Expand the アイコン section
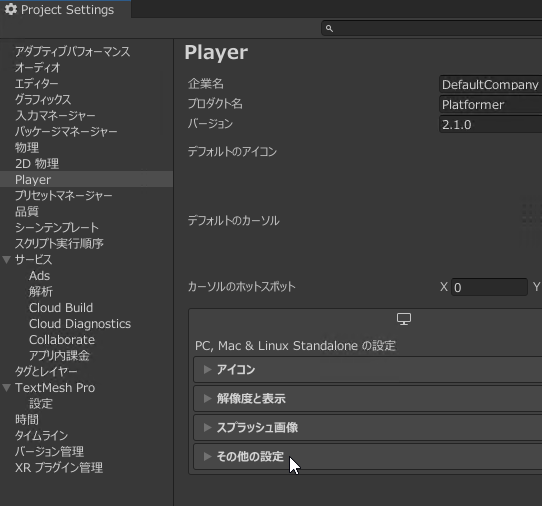The width and height of the screenshot is (542, 506). pyautogui.click(x=367, y=369)
